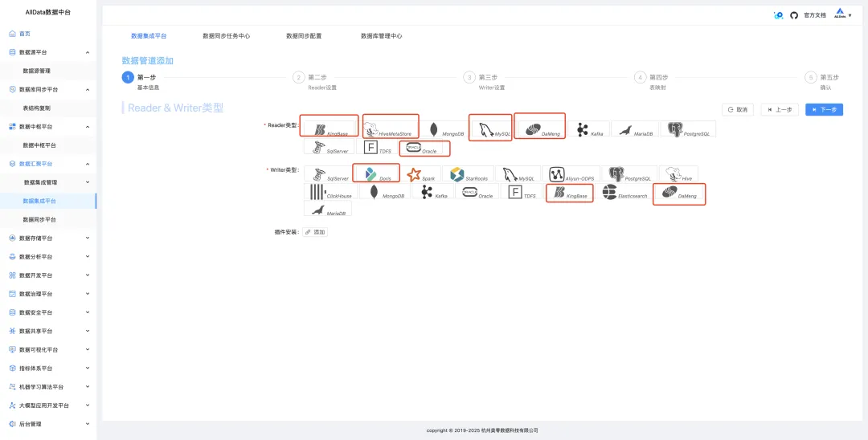Open the 官方文档 link
Image resolution: width=868 pixels, height=440 pixels.
(815, 15)
